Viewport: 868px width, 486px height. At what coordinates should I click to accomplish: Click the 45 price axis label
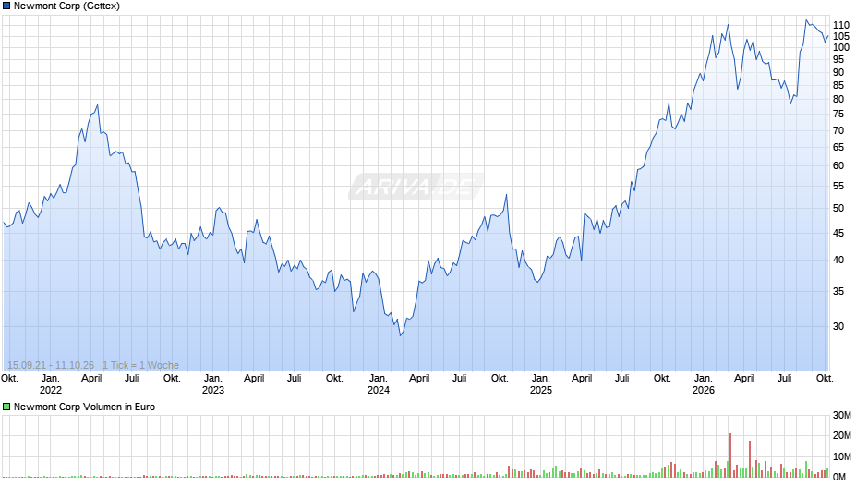(838, 234)
